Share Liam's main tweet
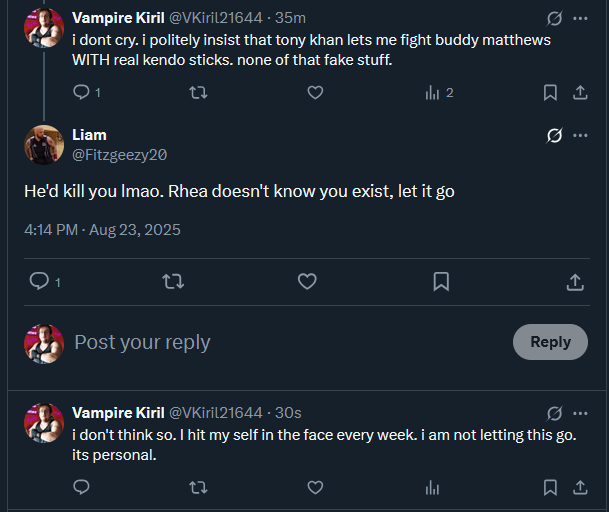Screen dimensions: 609x512 point(575,282)
